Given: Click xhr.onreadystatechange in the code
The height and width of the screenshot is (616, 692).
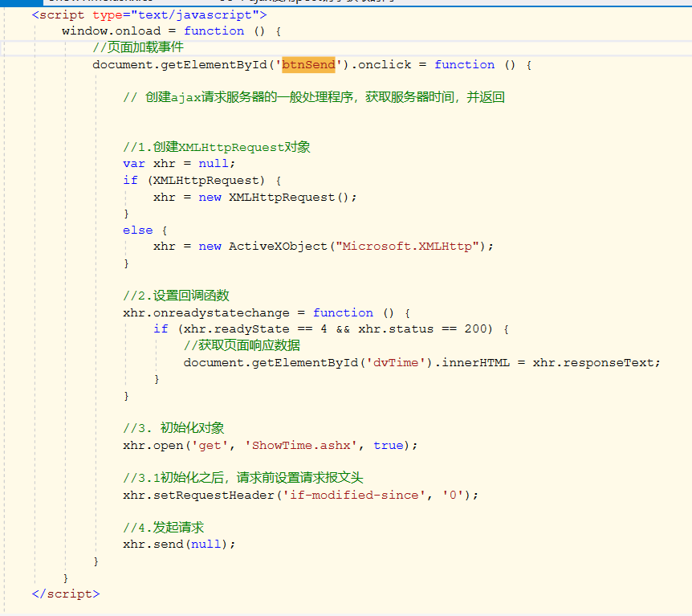Looking at the screenshot, I should tap(206, 313).
